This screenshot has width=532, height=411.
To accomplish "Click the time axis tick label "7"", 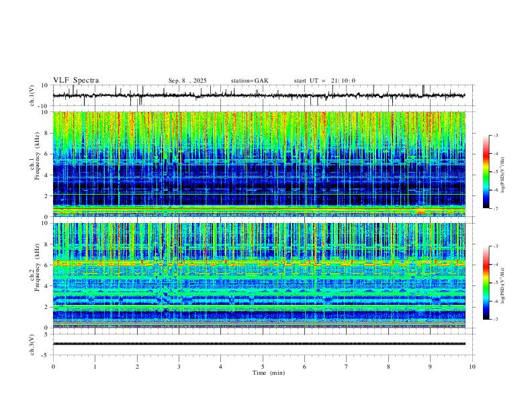I will 347,367.
